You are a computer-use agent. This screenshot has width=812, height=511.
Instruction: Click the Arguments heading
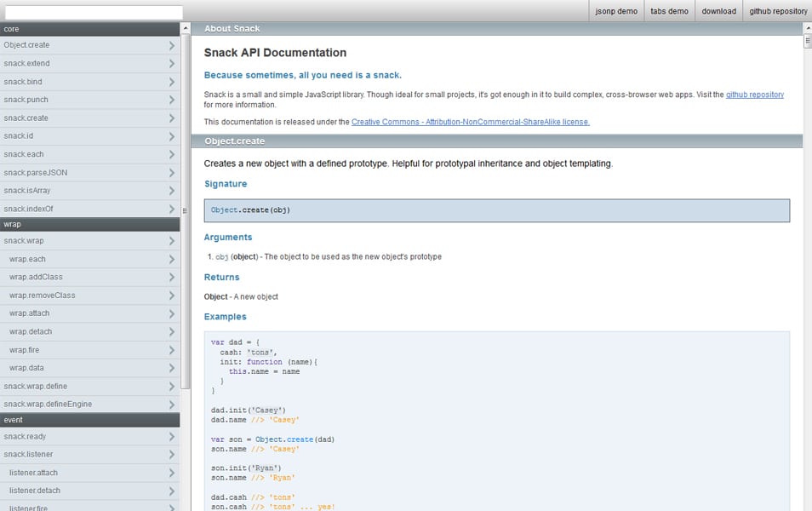tap(228, 238)
